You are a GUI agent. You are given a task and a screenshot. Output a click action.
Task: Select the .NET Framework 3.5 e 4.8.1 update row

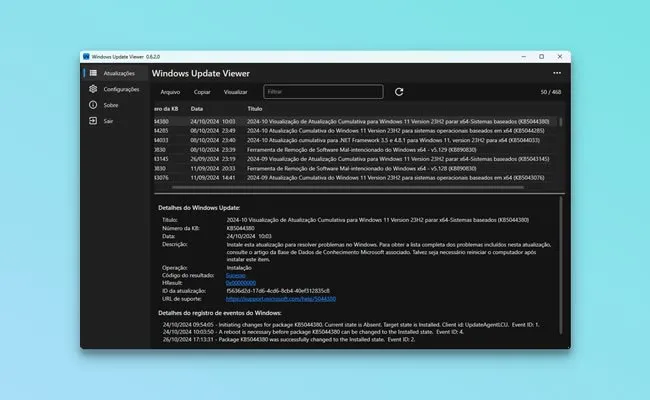(x=350, y=140)
